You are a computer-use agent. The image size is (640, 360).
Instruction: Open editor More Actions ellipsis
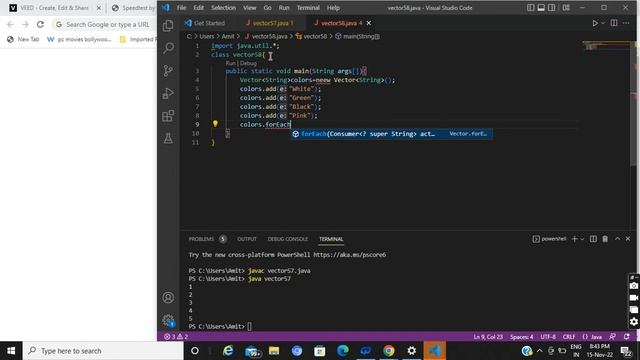[x=626, y=23]
